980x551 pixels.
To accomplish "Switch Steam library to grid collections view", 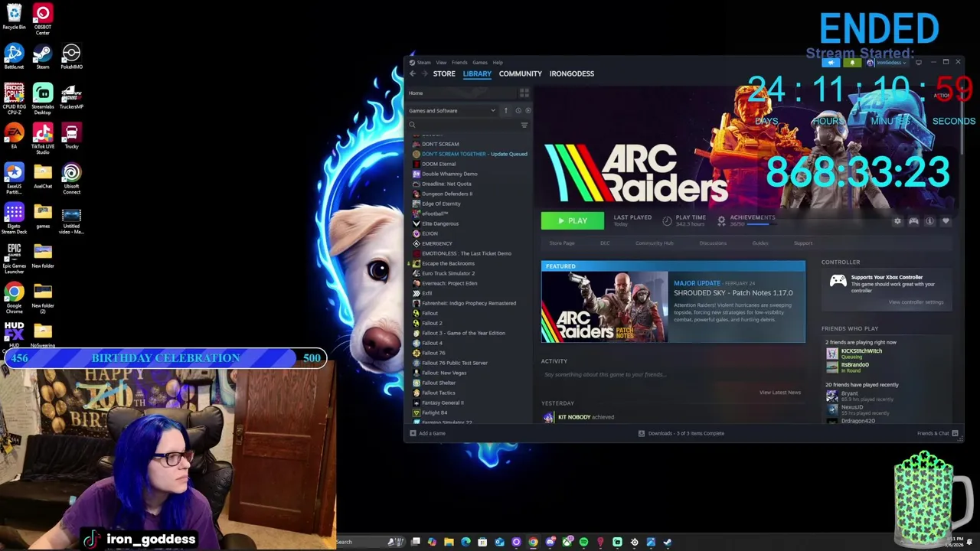I will pos(524,93).
